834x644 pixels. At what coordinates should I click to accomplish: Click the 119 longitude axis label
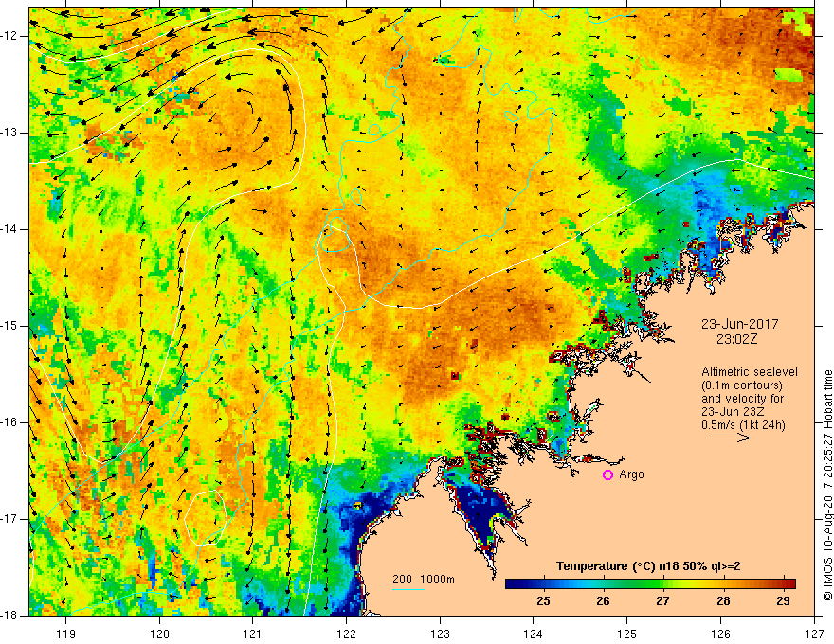[x=66, y=634]
